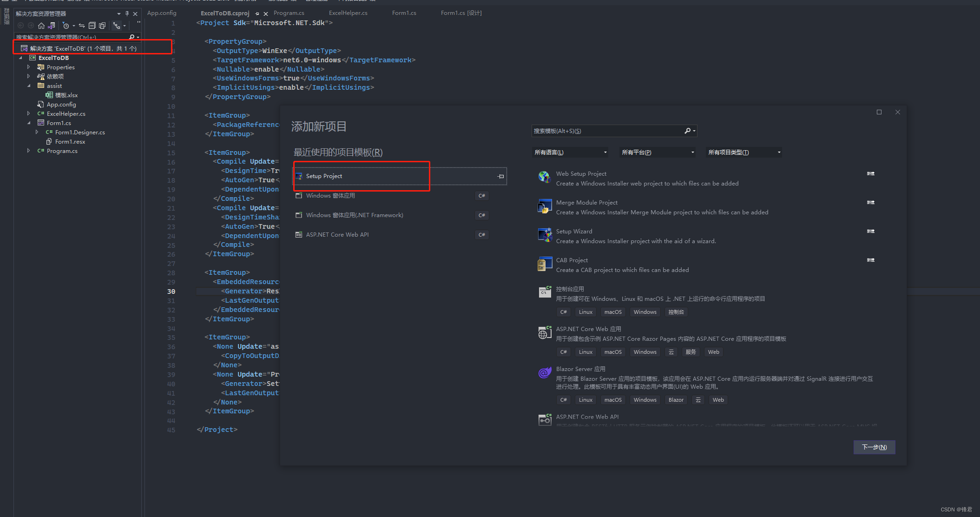Click the magnifier icon in template search
980x517 pixels.
688,131
